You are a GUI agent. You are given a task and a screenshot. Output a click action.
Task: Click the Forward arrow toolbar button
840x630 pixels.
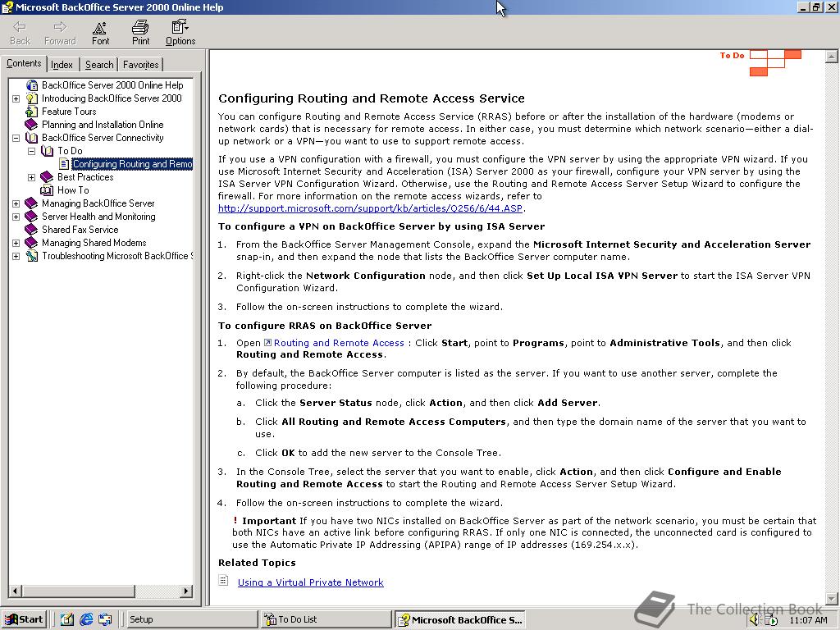60,33
